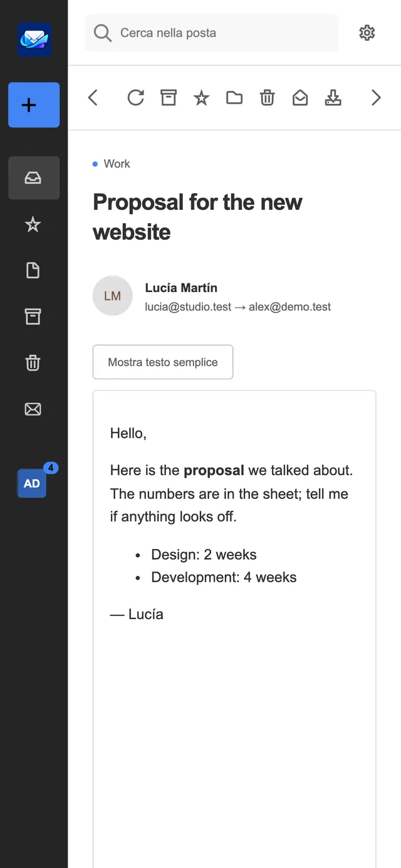The image size is (401, 868).
Task: Mark as read with open-envelope icon
Action: (300, 98)
